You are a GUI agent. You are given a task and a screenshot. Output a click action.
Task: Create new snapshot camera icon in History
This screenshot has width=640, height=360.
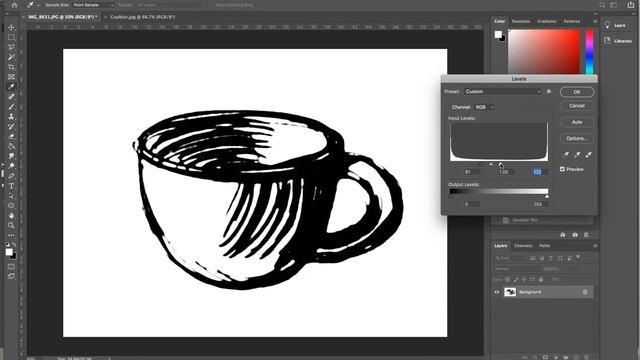point(575,235)
